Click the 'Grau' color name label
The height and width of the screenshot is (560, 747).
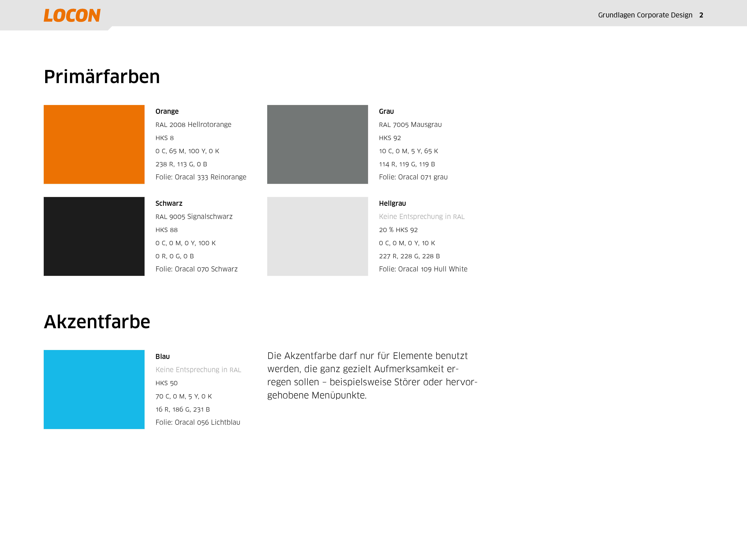pos(386,111)
